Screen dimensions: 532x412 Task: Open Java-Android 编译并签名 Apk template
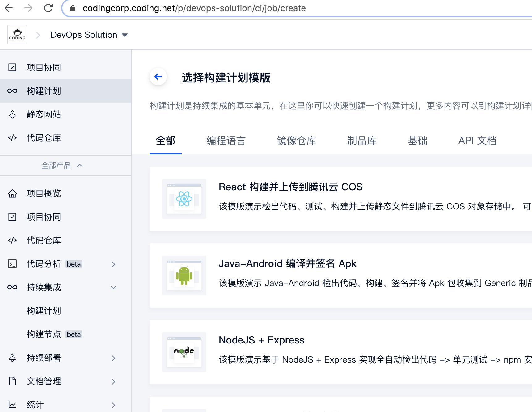pos(288,263)
